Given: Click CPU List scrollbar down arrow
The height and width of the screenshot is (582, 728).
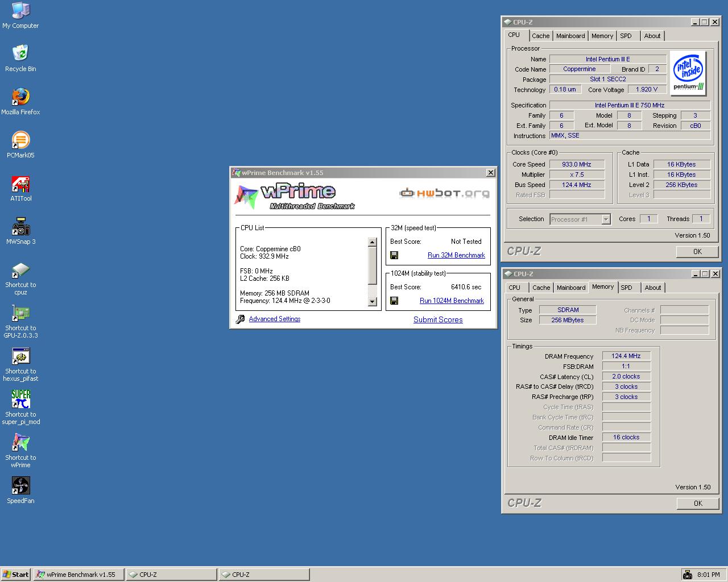Looking at the screenshot, I should pos(372,301).
